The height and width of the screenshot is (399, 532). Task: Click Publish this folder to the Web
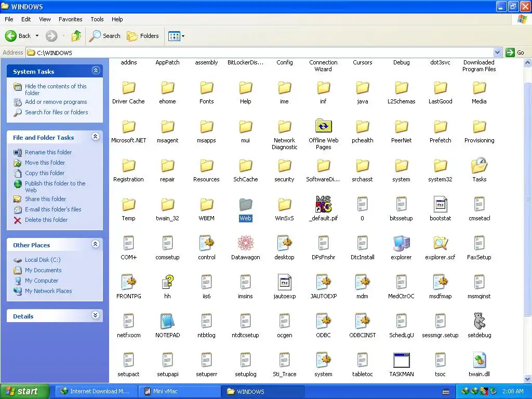[55, 187]
